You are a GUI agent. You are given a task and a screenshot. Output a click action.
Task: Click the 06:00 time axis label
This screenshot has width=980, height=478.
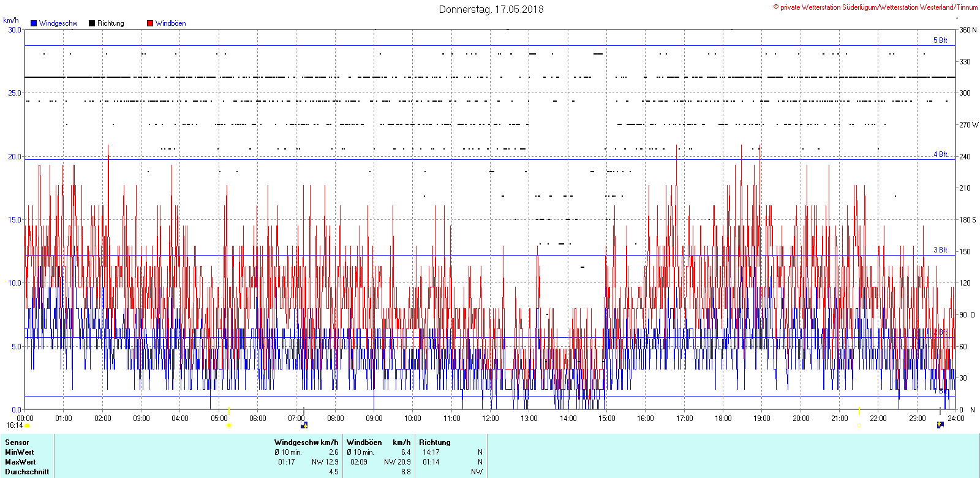coord(258,419)
